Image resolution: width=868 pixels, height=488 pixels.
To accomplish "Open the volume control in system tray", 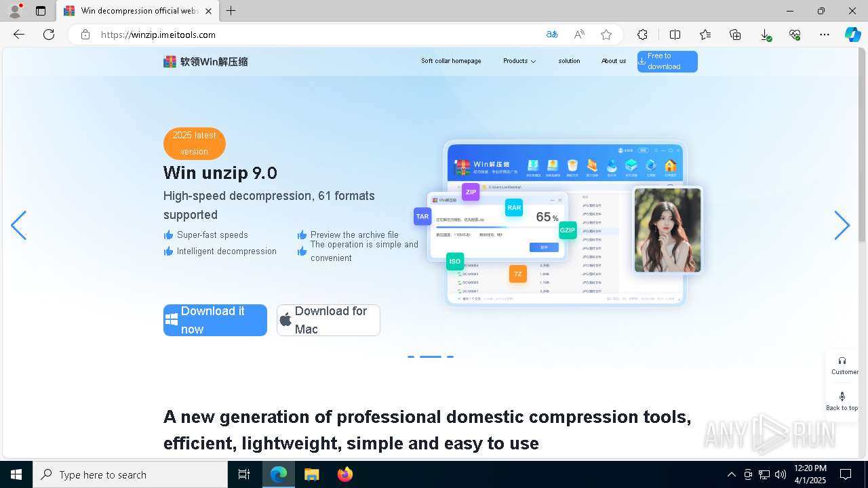I will point(781,474).
